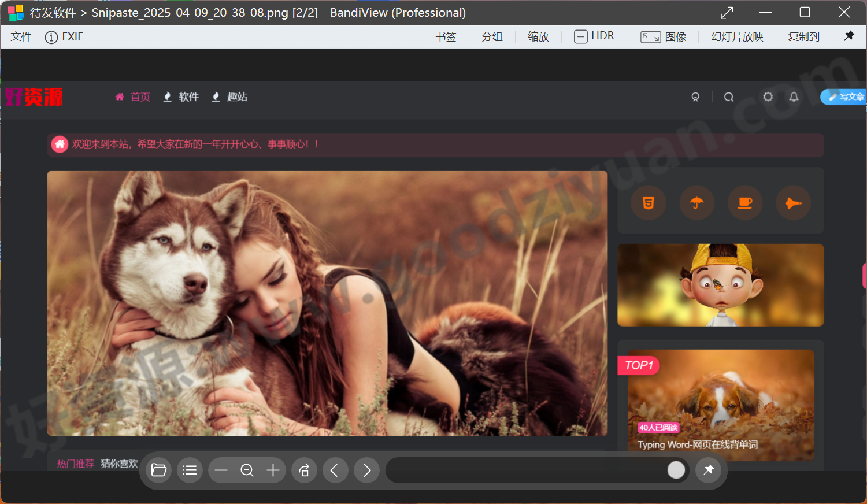Show EXIF information
867x504 pixels.
[x=64, y=36]
